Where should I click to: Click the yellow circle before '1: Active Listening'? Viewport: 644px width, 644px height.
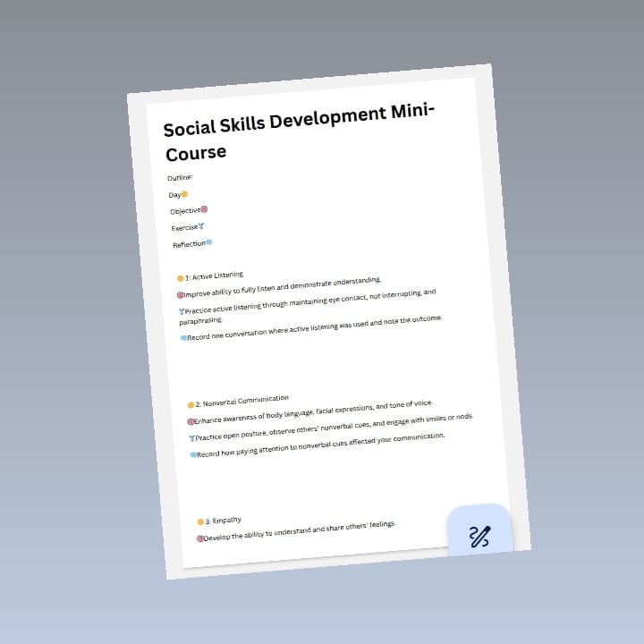(x=181, y=278)
